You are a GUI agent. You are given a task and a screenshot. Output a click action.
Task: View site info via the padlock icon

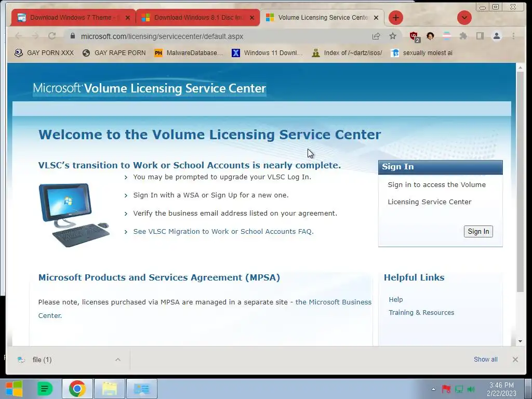(73, 36)
